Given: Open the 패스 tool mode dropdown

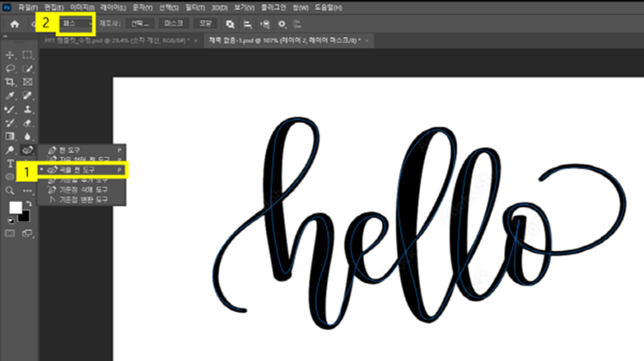Looking at the screenshot, I should tap(76, 23).
